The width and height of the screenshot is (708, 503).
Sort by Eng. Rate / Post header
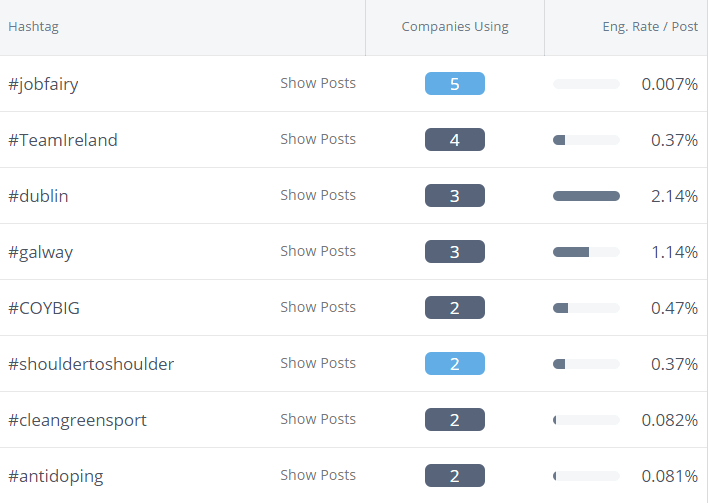point(649,27)
